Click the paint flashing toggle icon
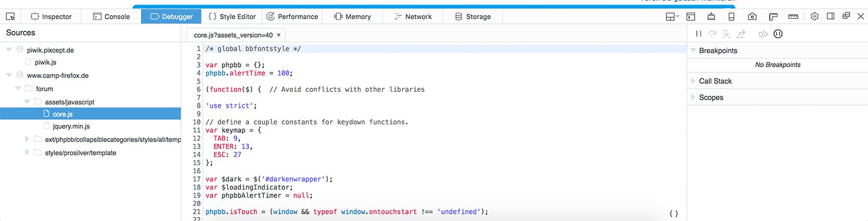This screenshot has width=868, height=221. (711, 16)
